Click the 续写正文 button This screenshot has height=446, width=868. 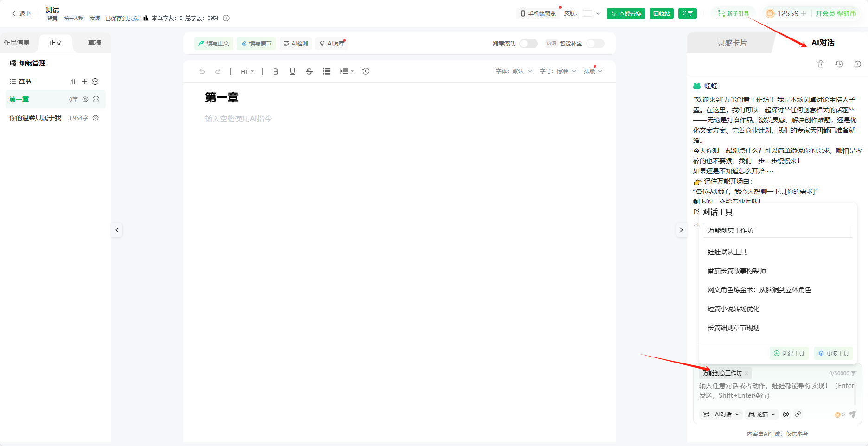point(214,44)
